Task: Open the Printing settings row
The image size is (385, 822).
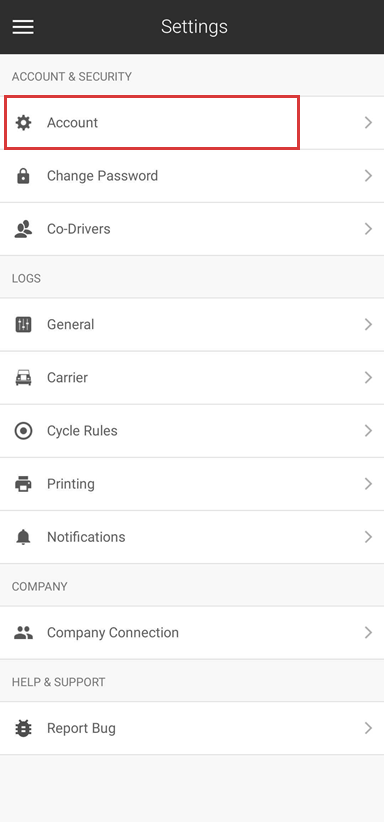Action: pos(192,484)
